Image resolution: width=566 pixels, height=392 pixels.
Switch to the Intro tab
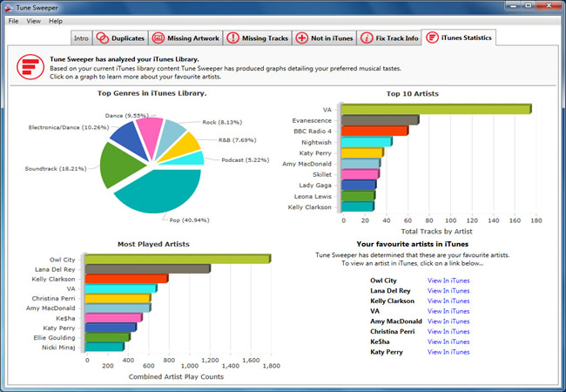click(81, 38)
